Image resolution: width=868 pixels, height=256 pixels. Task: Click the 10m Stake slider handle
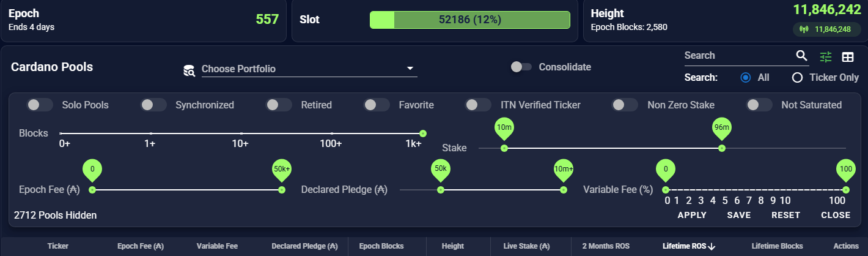click(x=504, y=148)
